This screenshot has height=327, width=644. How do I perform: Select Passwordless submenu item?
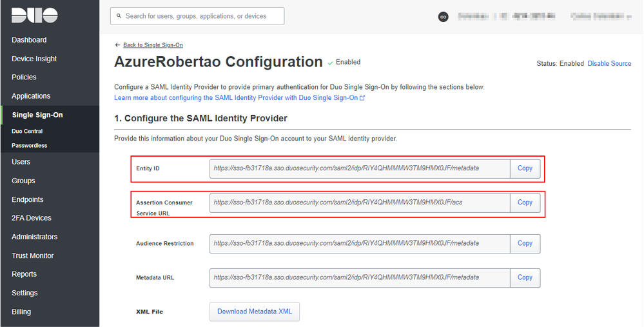(29, 146)
